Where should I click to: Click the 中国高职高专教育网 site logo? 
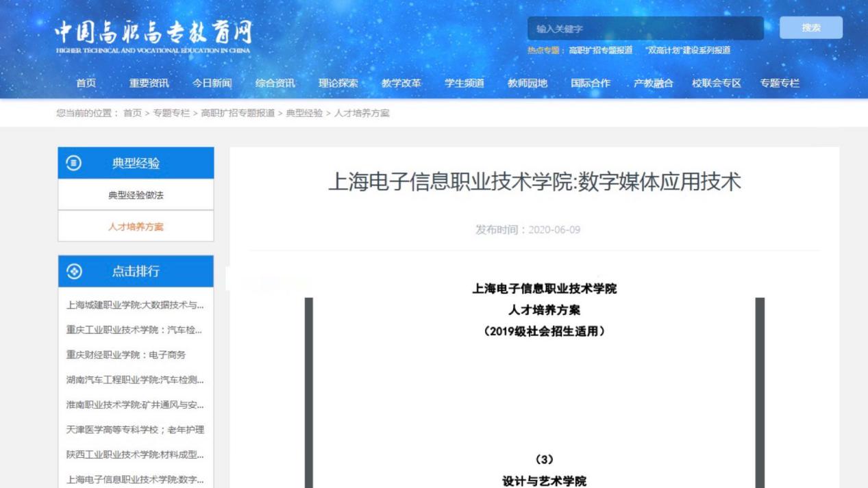coord(153,36)
